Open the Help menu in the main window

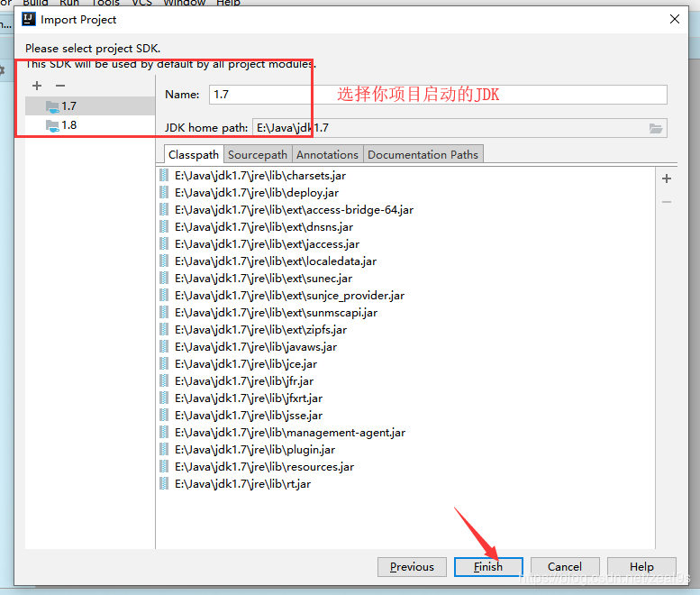point(229,3)
